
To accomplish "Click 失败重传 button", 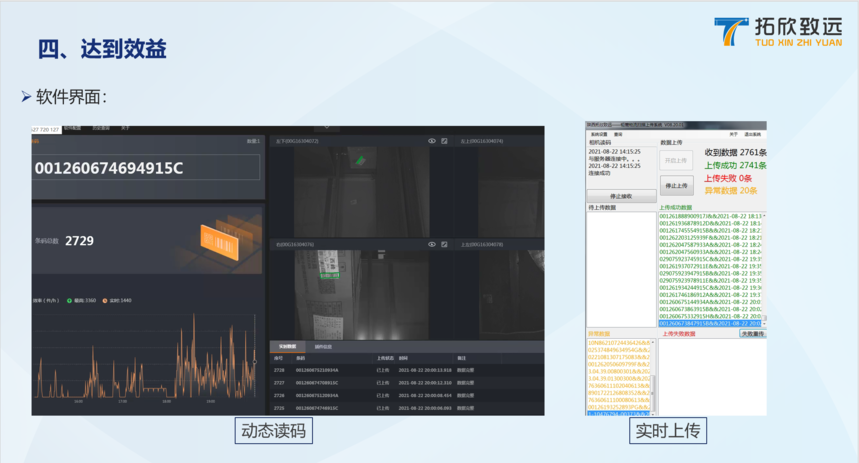I will point(753,334).
